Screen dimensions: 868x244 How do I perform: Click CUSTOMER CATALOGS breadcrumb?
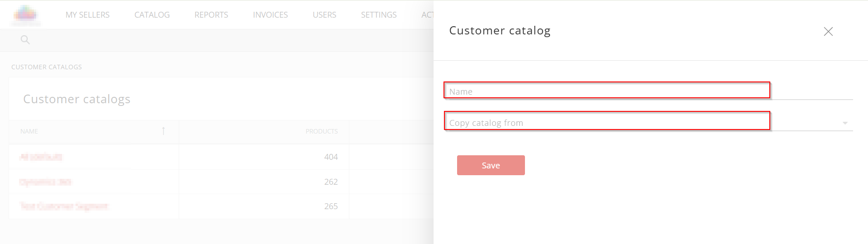point(47,67)
